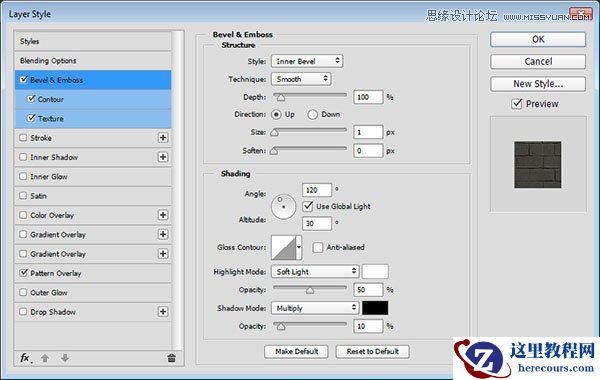This screenshot has width=600, height=380.
Task: Delete effect trash icon
Action: click(x=171, y=358)
